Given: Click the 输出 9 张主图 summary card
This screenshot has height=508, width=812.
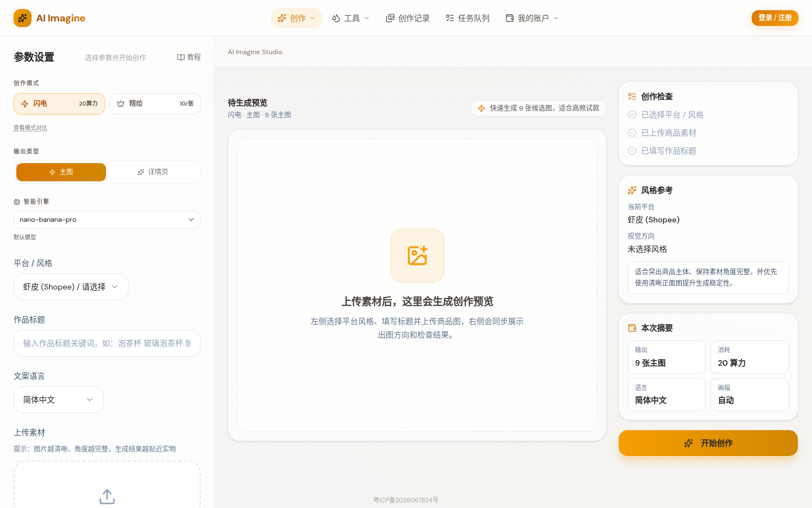Looking at the screenshot, I should 667,357.
